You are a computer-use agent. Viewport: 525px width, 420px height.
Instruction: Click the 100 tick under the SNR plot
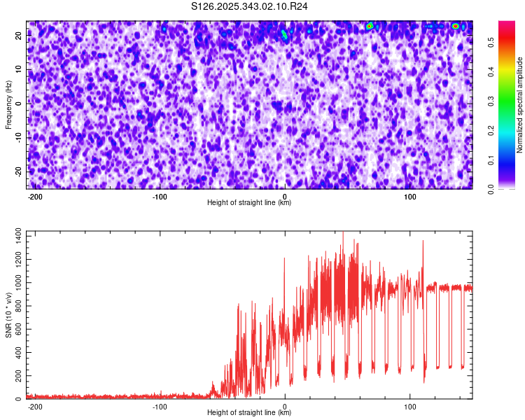point(409,406)
